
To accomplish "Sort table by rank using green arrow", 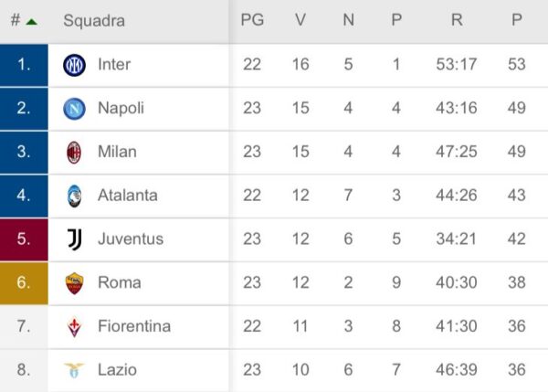I will click(31, 21).
